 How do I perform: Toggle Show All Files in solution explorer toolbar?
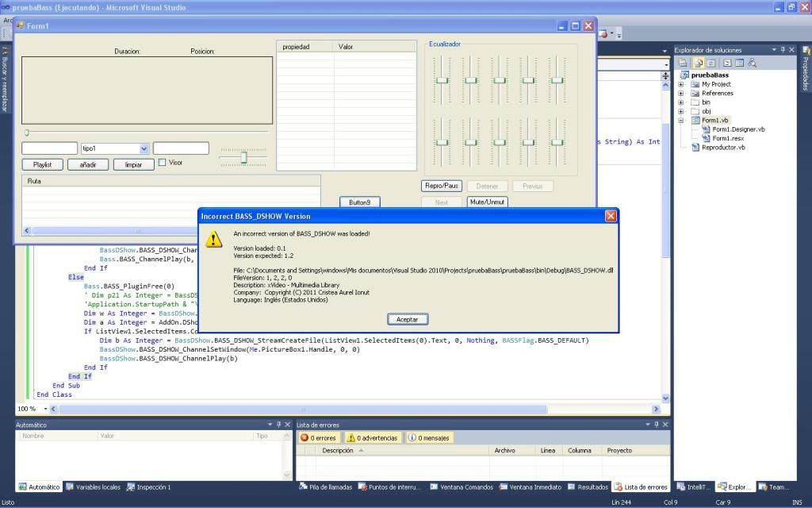coord(698,63)
